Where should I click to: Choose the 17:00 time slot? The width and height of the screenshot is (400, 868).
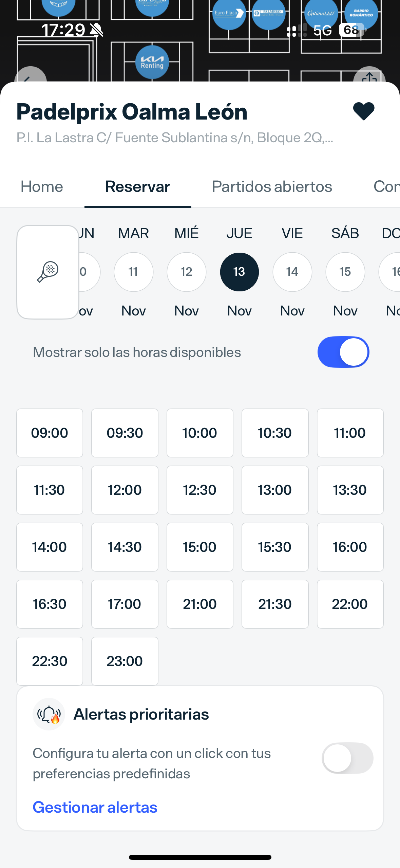[x=125, y=604]
